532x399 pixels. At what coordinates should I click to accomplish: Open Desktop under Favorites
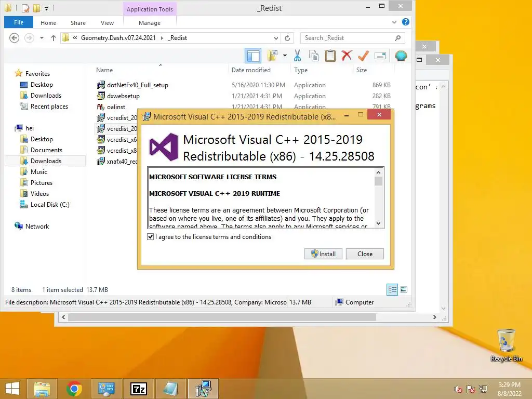click(x=42, y=85)
